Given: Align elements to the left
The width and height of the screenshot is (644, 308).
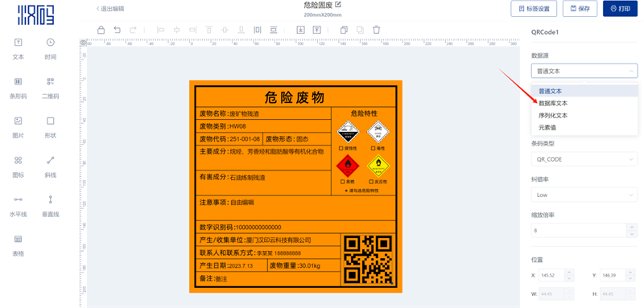Looking at the screenshot, I should tap(160, 30).
